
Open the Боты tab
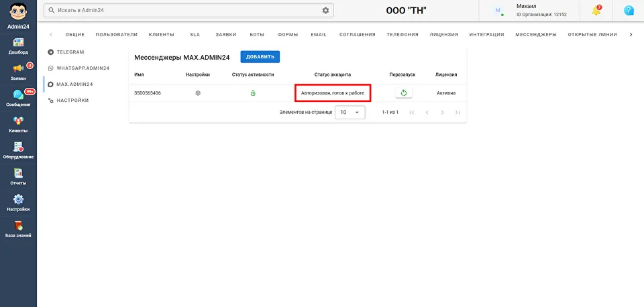257,34
